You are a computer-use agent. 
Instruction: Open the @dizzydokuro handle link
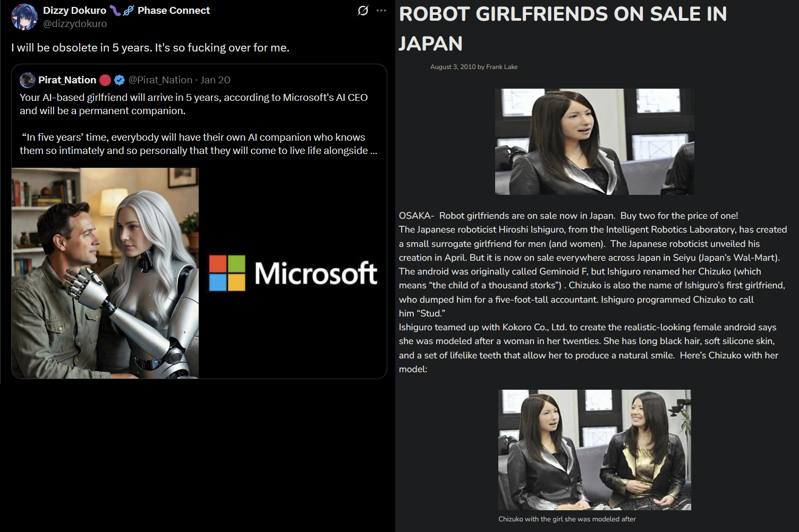click(75, 24)
